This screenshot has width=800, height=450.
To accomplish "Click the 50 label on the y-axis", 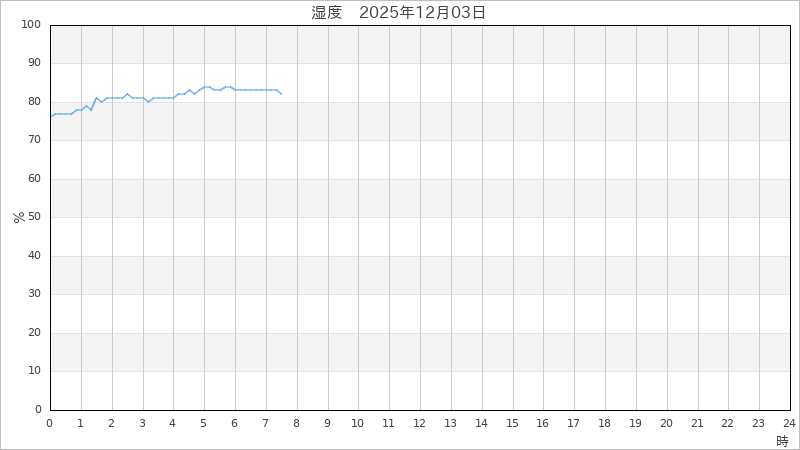I will (35, 217).
